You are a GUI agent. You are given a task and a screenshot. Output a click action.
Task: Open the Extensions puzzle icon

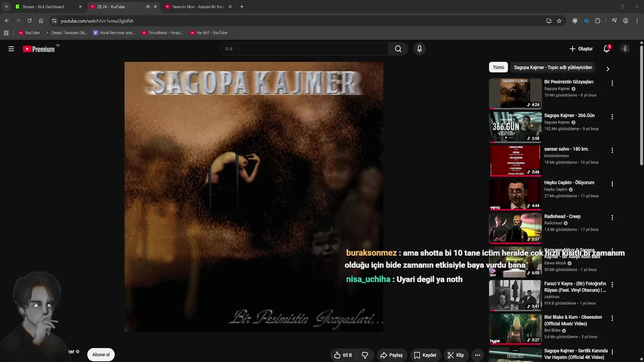click(598, 21)
